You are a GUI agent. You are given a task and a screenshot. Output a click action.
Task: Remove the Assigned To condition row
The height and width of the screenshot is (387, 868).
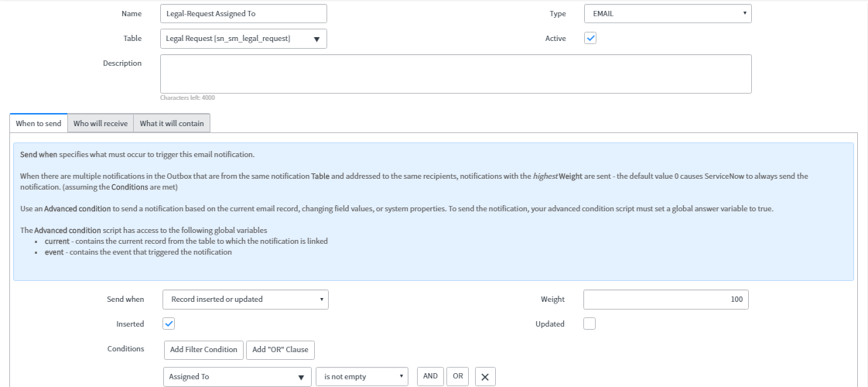[x=484, y=377]
